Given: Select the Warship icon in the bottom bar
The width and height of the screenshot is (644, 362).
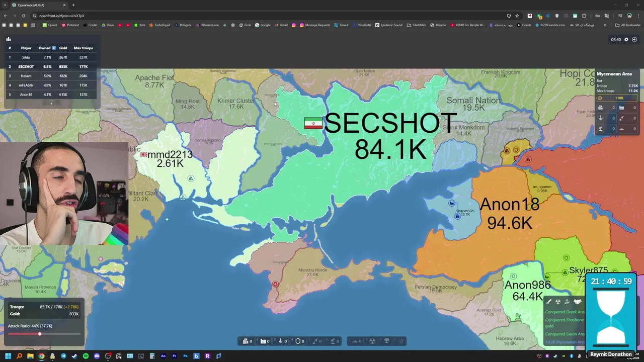Looking at the screenshot, I should 355,341.
